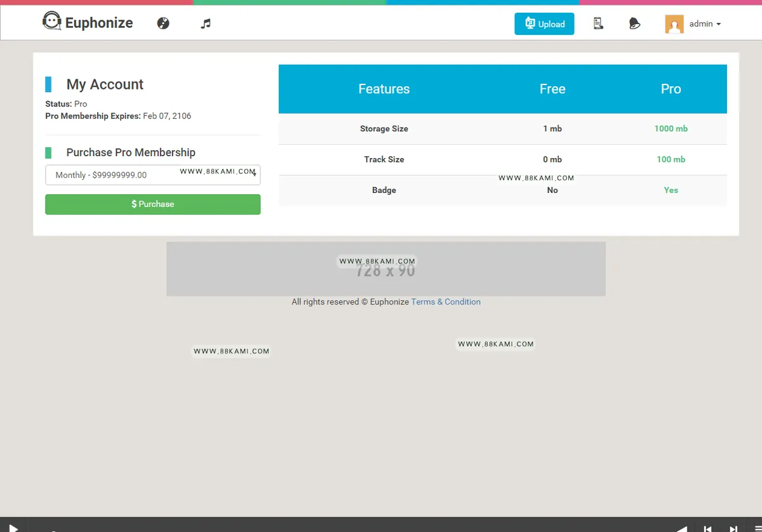Click the My Account heading
762x532 pixels.
pyautogui.click(x=105, y=84)
